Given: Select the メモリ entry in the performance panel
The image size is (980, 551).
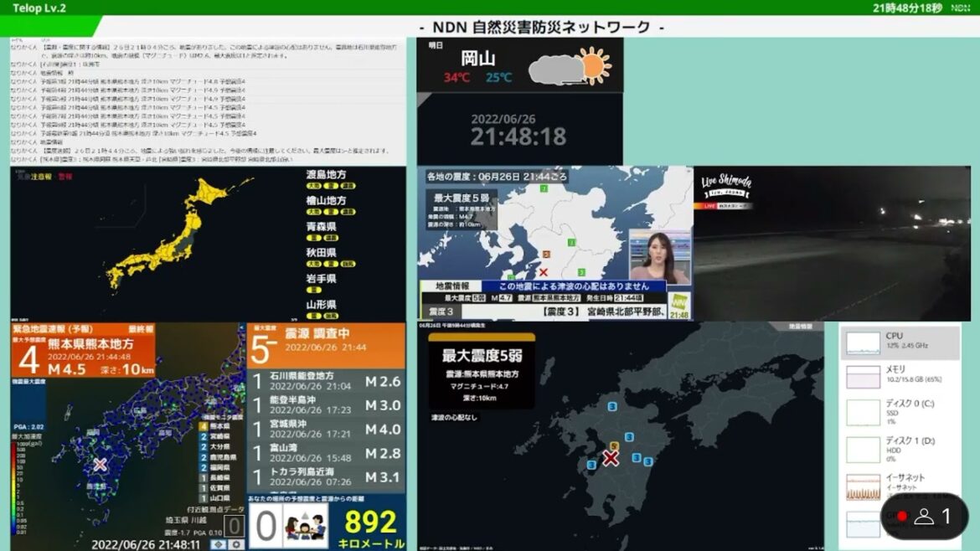Looking at the screenshot, I should pyautogui.click(x=900, y=377).
